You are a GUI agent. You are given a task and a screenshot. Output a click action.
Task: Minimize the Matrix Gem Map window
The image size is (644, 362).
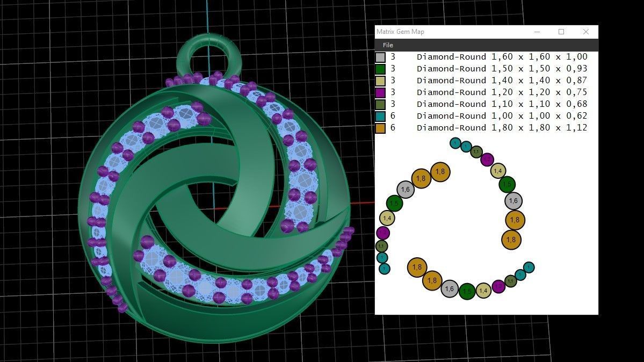[537, 32]
